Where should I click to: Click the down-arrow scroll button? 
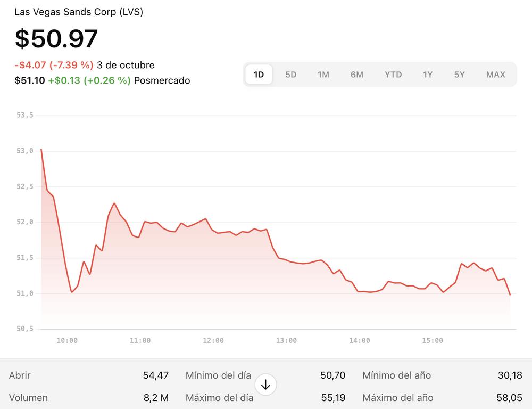click(x=265, y=385)
